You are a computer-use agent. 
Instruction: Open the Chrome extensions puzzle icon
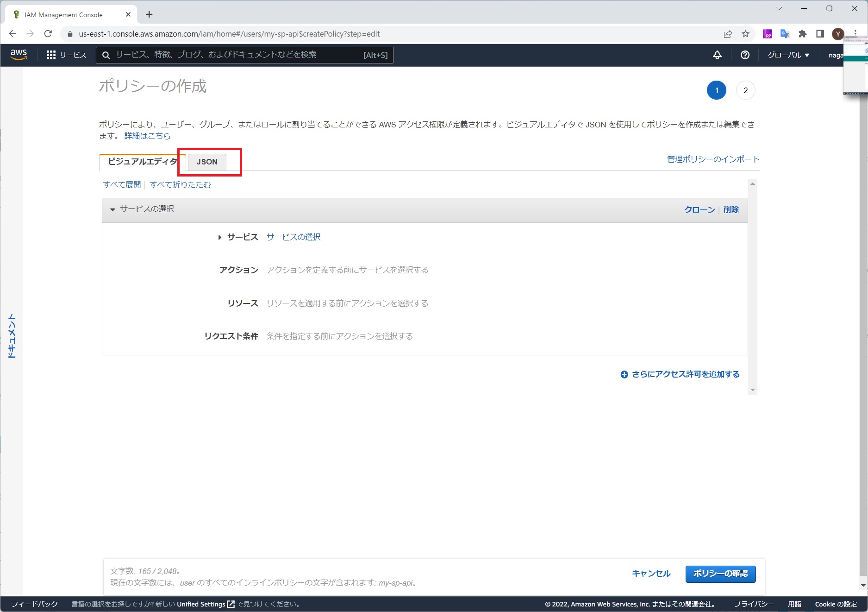point(803,33)
